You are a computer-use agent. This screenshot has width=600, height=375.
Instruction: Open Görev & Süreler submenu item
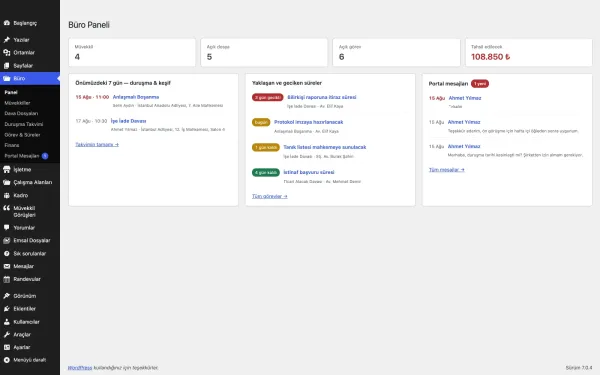pyautogui.click(x=22, y=135)
